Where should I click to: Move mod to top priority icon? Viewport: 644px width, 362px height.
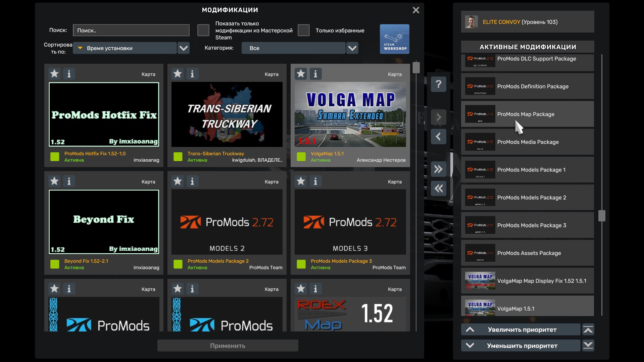588,329
